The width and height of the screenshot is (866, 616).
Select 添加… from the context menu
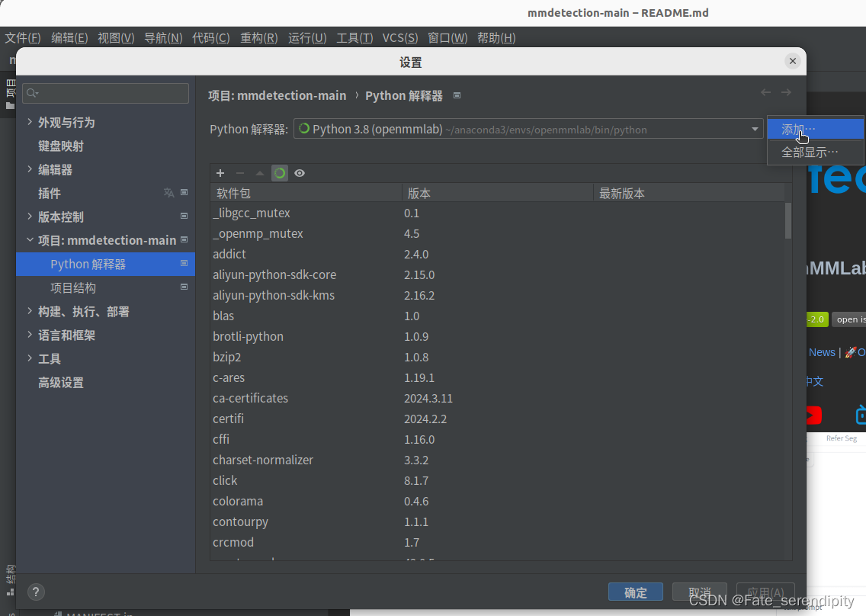796,129
